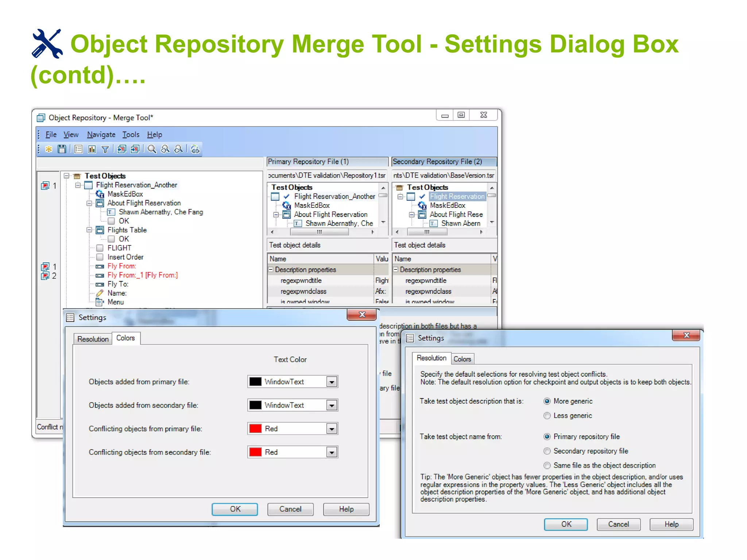This screenshot has height=560, width=747.
Task: Open Settings via the list toolbar icon
Action: coord(78,149)
